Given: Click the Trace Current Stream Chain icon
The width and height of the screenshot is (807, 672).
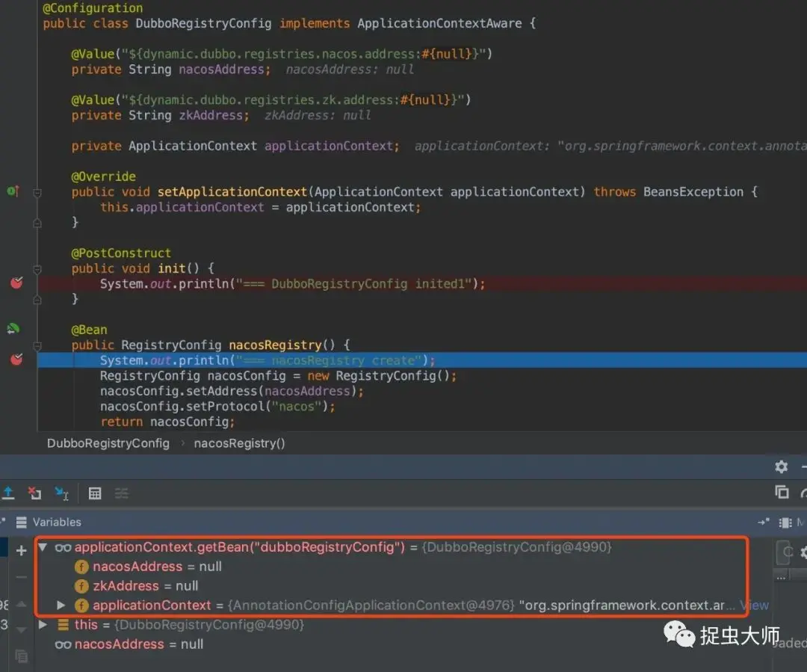Looking at the screenshot, I should click(x=122, y=493).
